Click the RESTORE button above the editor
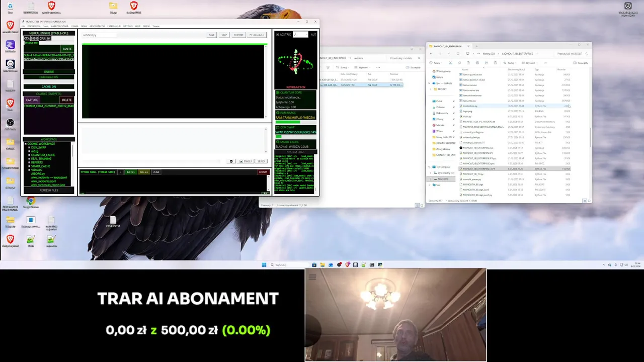Image resolution: width=644 pixels, height=362 pixels. [238, 35]
